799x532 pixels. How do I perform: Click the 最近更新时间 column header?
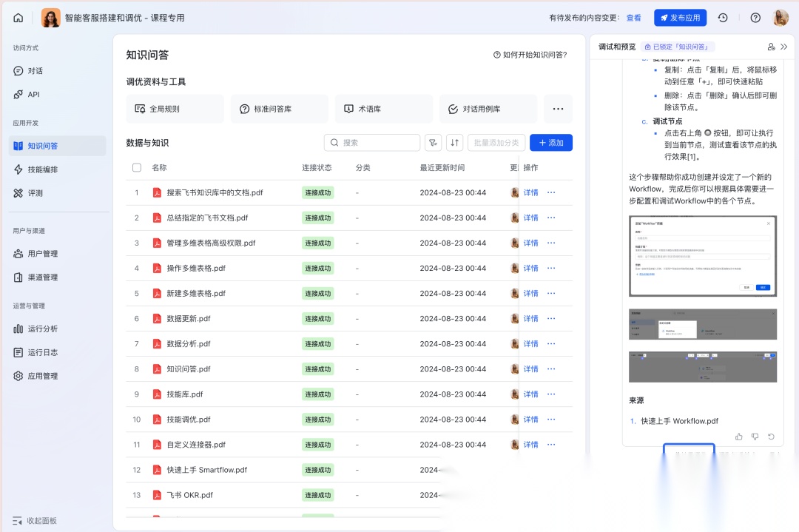(x=442, y=168)
